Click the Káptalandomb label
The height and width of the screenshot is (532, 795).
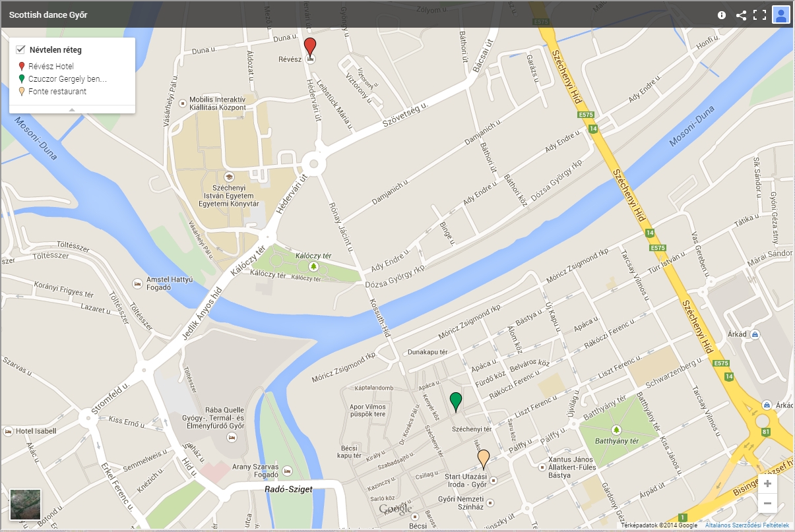374,388
